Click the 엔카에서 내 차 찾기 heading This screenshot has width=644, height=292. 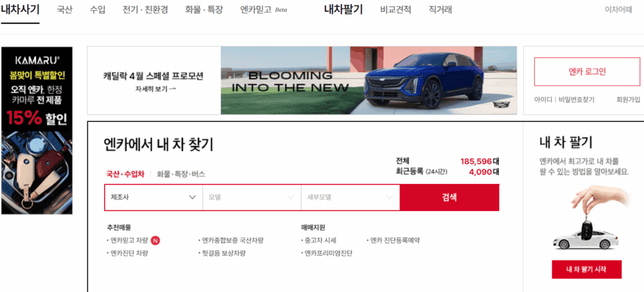pyautogui.click(x=159, y=145)
